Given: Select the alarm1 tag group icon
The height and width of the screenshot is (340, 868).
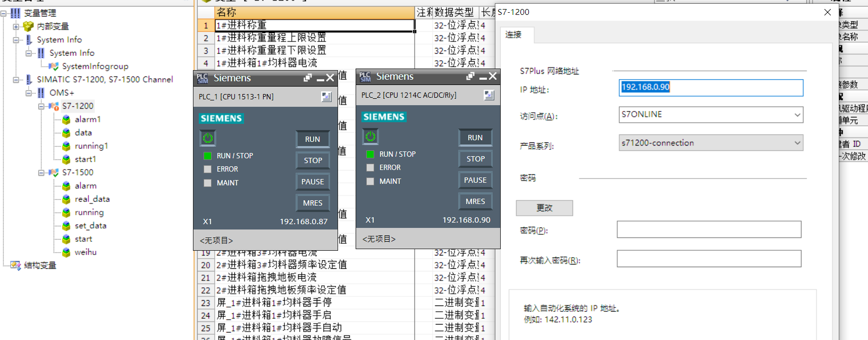Looking at the screenshot, I should coord(66,120).
